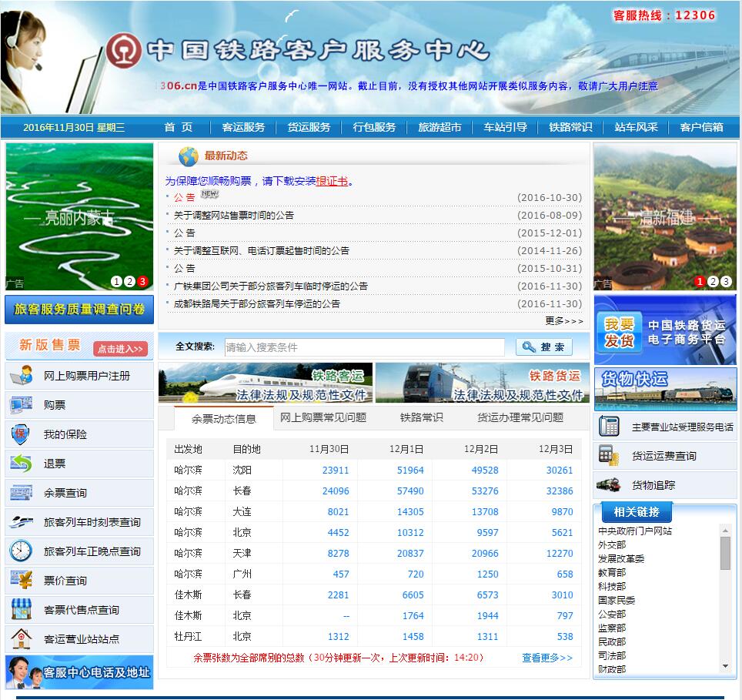Click the 点击进入>> new ticketing button

[120, 349]
